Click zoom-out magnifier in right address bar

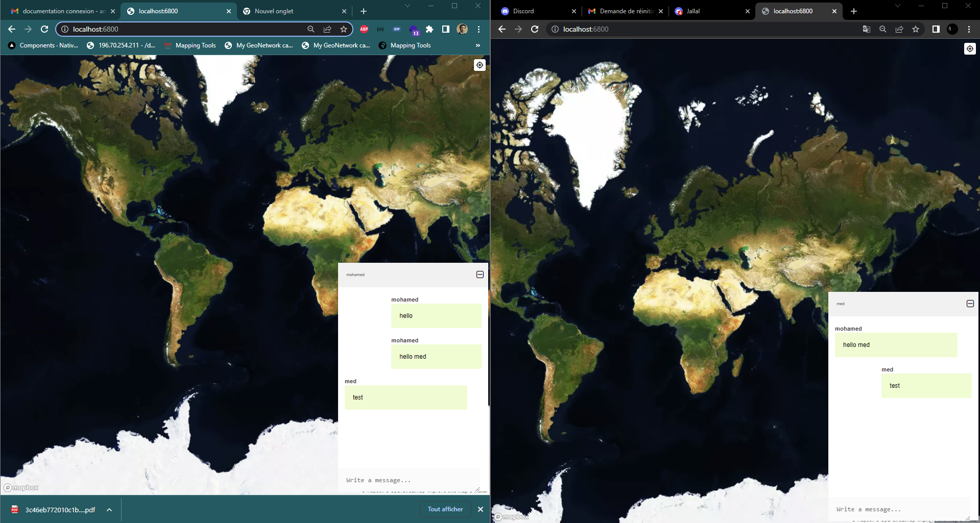point(883,29)
